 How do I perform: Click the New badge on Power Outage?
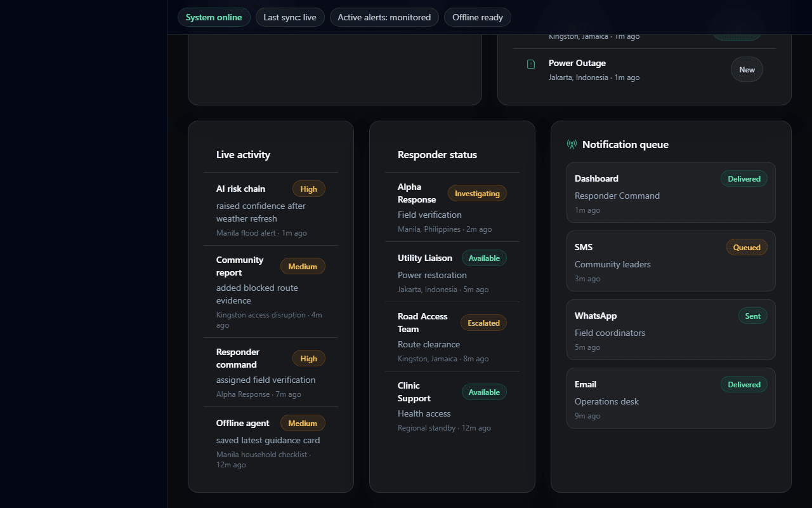pos(747,70)
